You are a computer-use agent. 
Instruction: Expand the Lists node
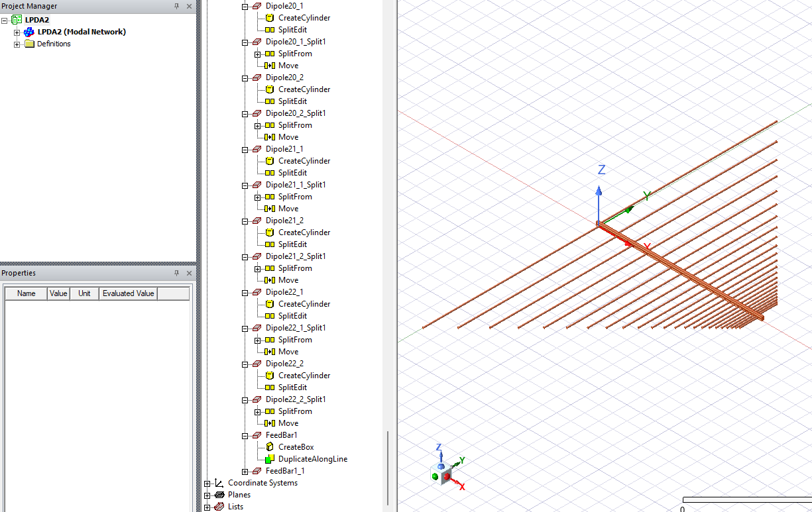click(207, 507)
